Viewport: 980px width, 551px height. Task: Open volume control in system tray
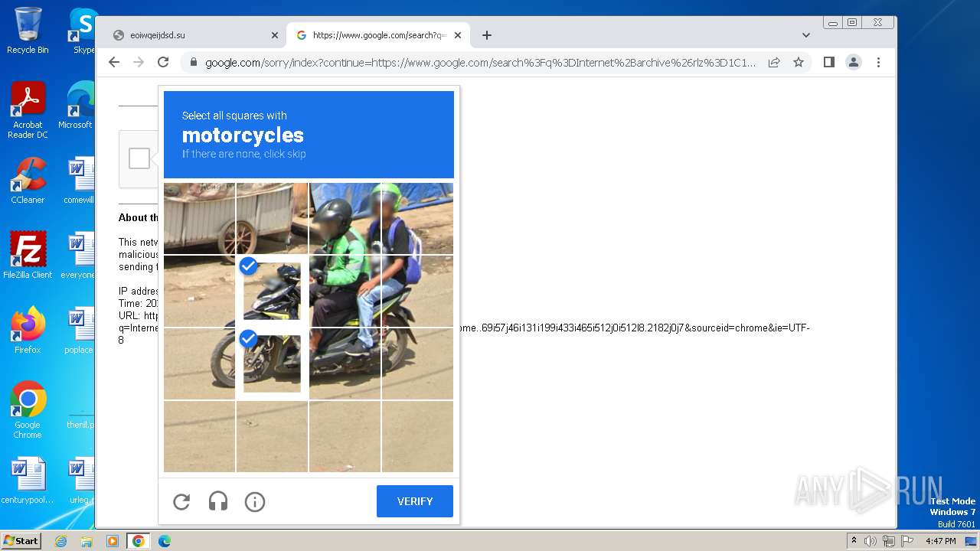click(x=871, y=541)
